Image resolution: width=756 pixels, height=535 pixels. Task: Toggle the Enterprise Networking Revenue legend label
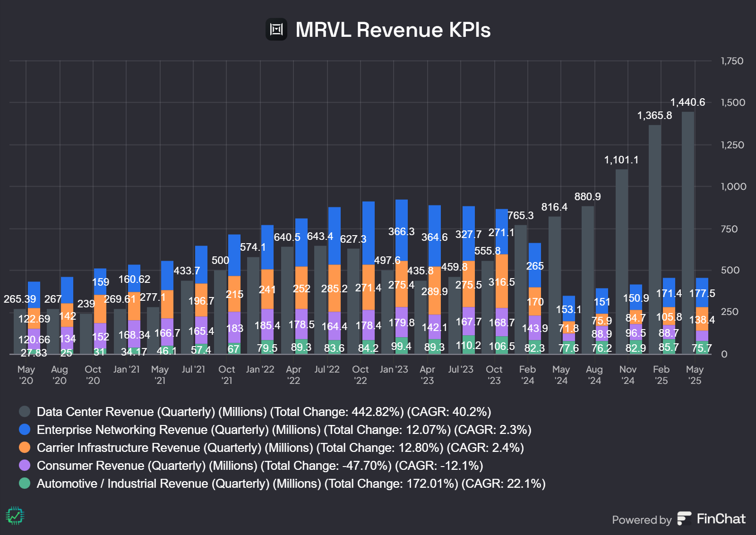284,430
